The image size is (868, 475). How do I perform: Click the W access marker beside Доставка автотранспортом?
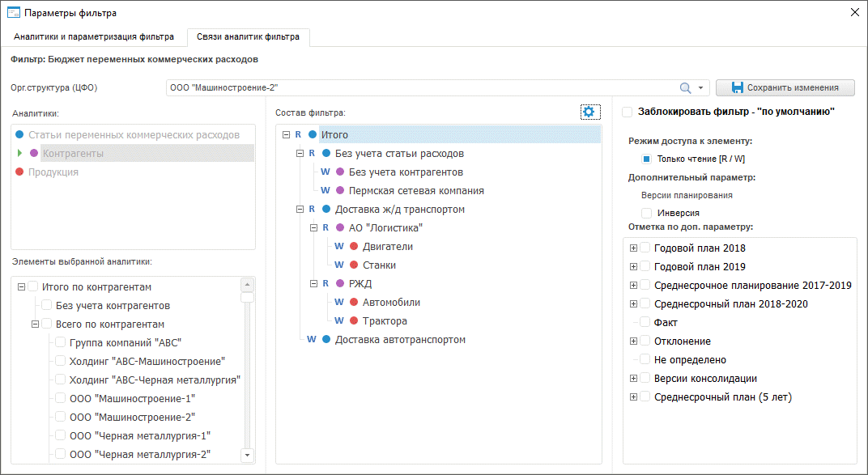point(312,340)
